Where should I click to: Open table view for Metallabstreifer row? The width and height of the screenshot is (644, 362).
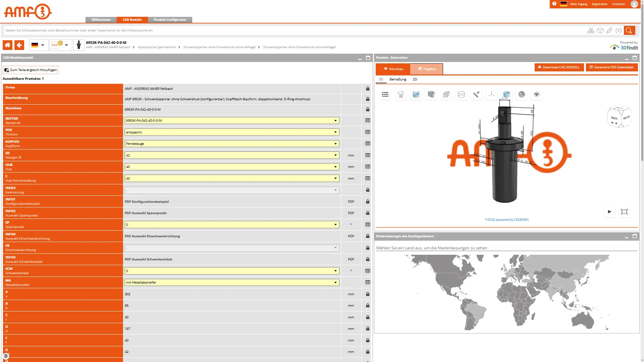(368, 283)
